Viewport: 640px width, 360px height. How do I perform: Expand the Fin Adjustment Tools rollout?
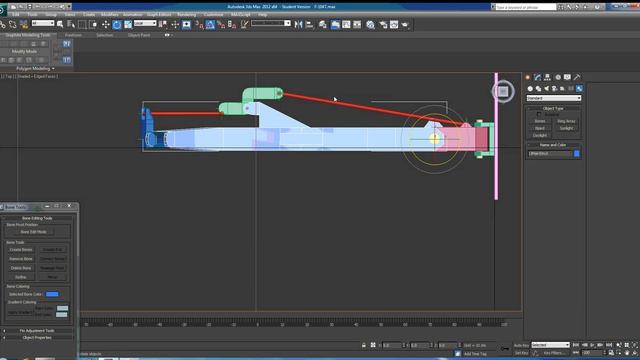pyautogui.click(x=37, y=331)
